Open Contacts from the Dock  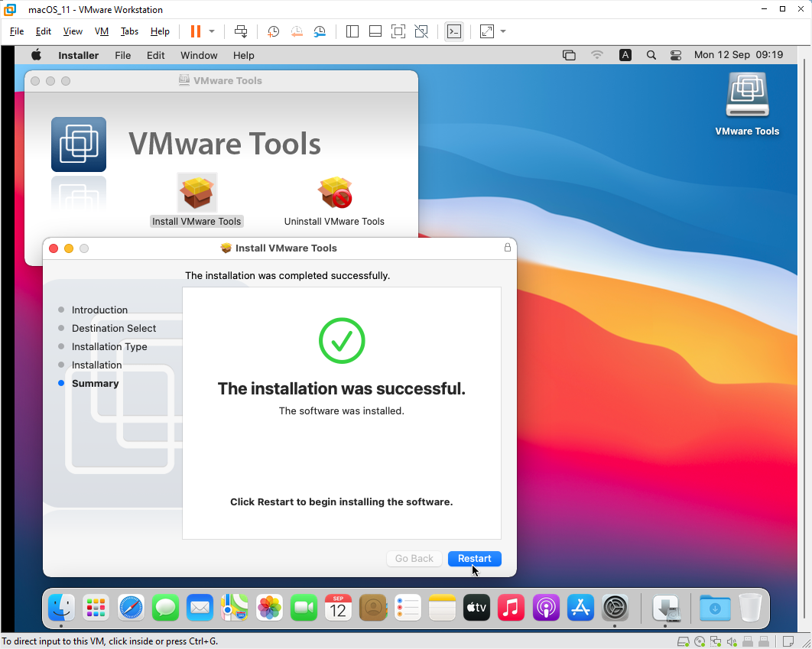tap(373, 608)
